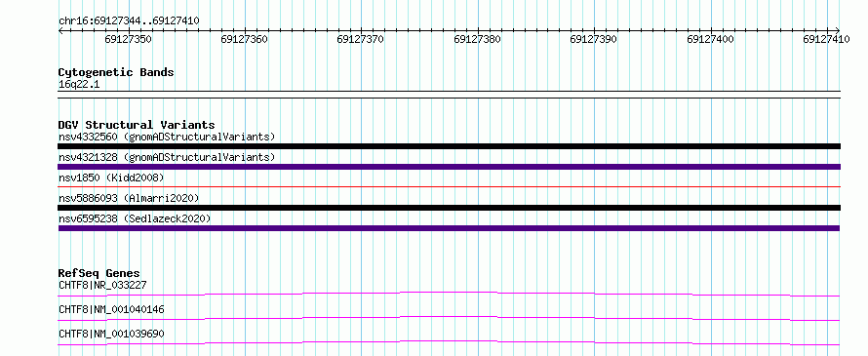
Task: Open variant nsv4332560 (gnomADStructuralVariants) label
Action: pos(167,137)
